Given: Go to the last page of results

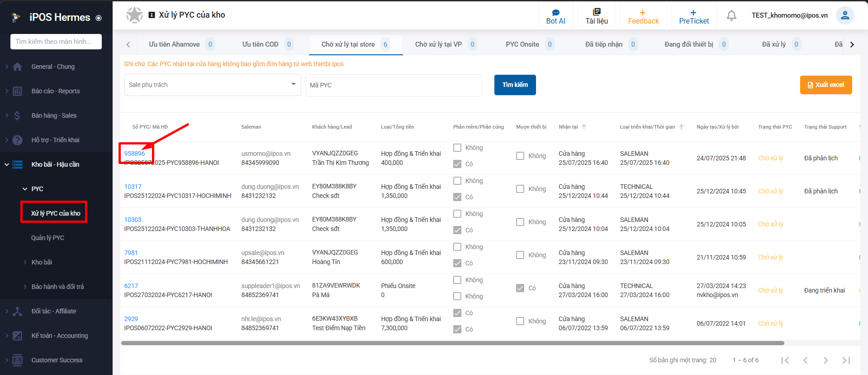Looking at the screenshot, I should 846,360.
